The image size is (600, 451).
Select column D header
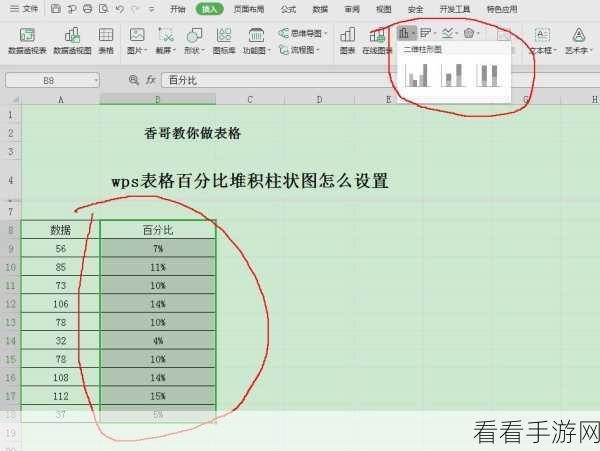coord(320,99)
